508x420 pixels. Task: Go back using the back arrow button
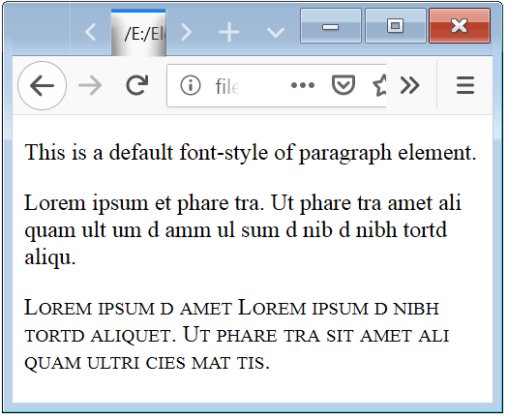click(43, 85)
